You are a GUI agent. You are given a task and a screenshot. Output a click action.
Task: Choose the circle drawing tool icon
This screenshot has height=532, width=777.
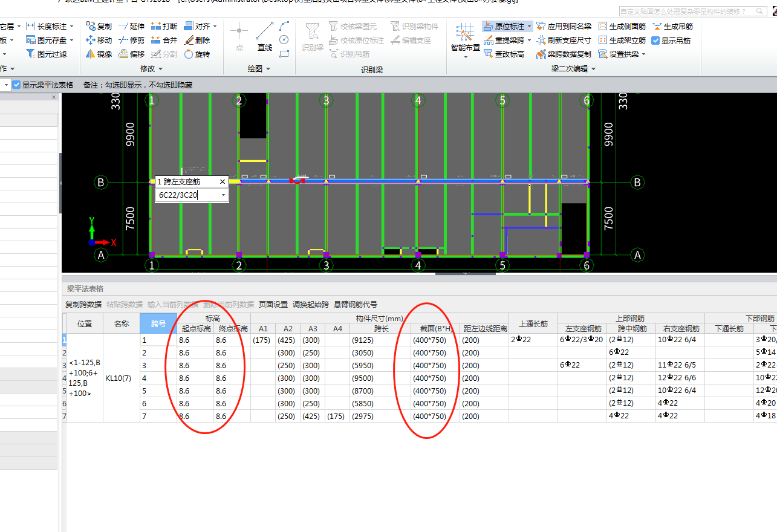coord(284,40)
